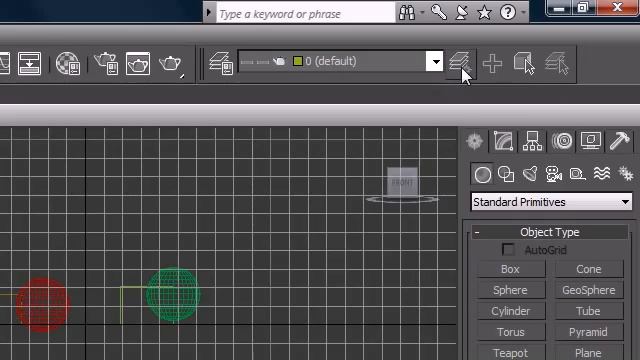This screenshot has width=640, height=360.
Task: Open Rendered Frame Window icon
Action: tap(138, 63)
